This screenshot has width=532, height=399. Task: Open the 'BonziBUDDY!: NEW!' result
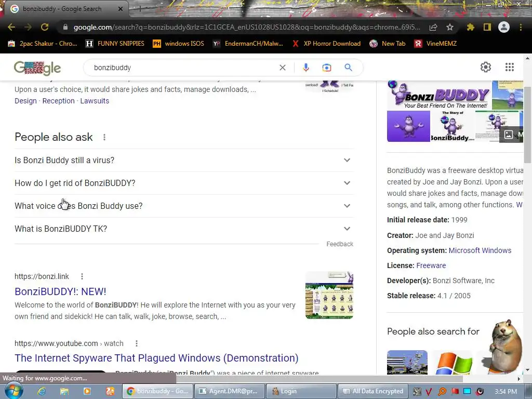click(x=60, y=291)
